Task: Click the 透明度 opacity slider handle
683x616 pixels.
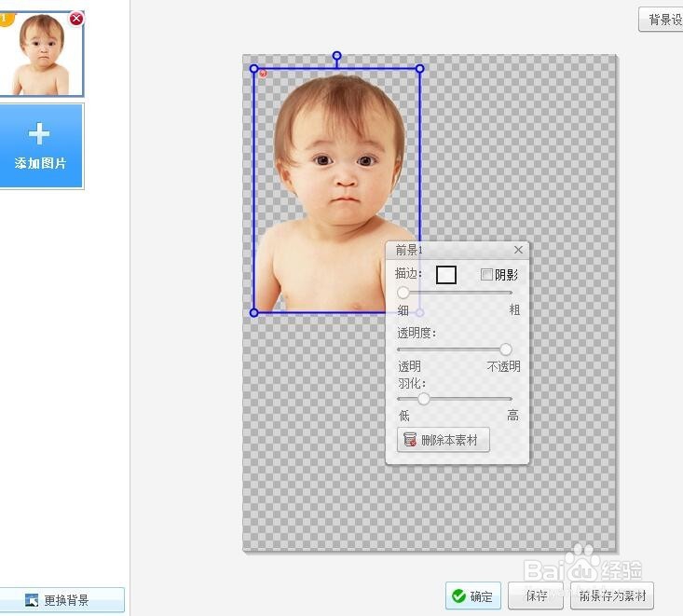Action: pos(506,349)
